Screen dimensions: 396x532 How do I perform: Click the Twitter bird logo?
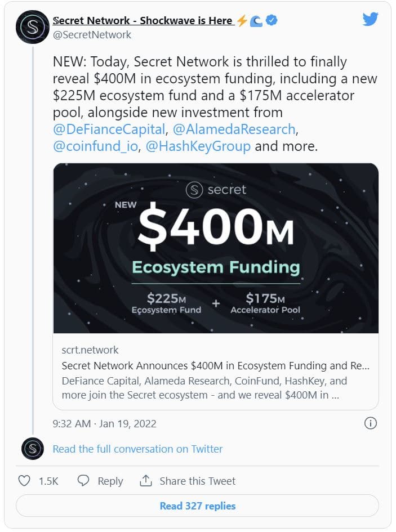pyautogui.click(x=370, y=19)
